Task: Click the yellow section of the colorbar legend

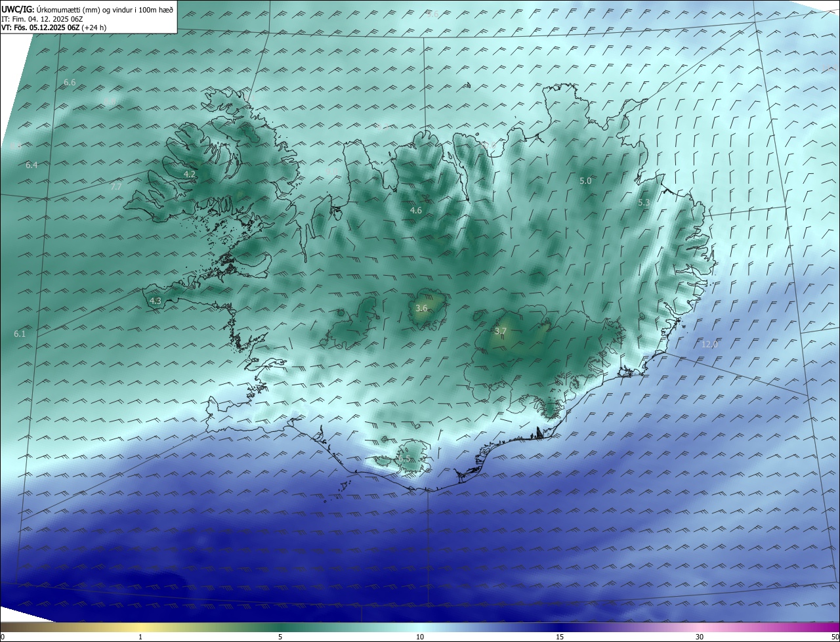Action: [x=140, y=627]
